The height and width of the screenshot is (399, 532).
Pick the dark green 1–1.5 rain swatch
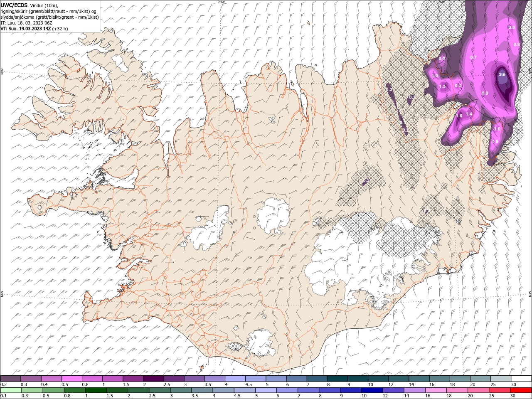[x=96, y=390]
